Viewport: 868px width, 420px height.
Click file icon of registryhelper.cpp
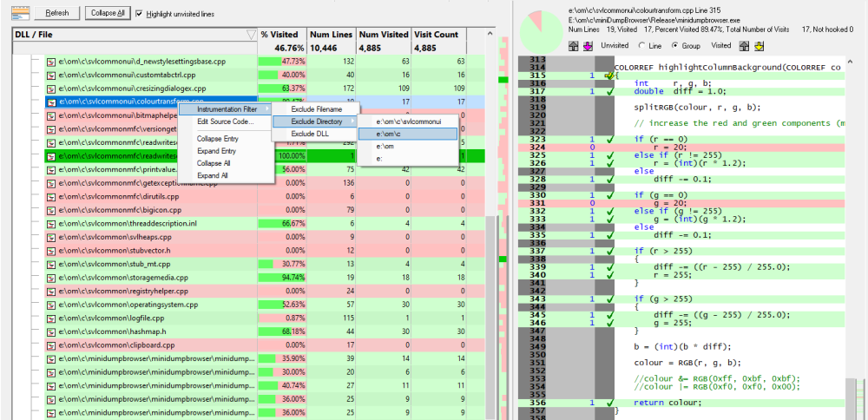(x=51, y=291)
